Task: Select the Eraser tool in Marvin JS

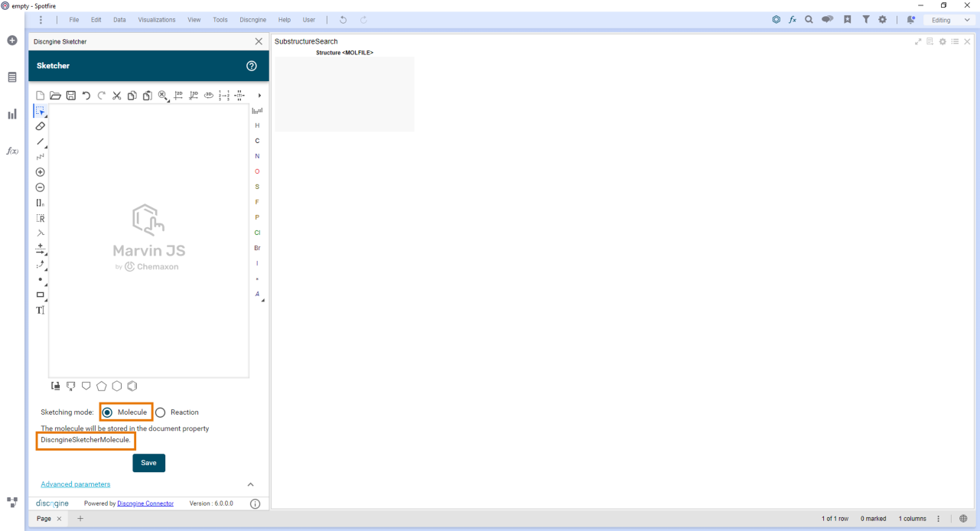Action: pos(41,126)
